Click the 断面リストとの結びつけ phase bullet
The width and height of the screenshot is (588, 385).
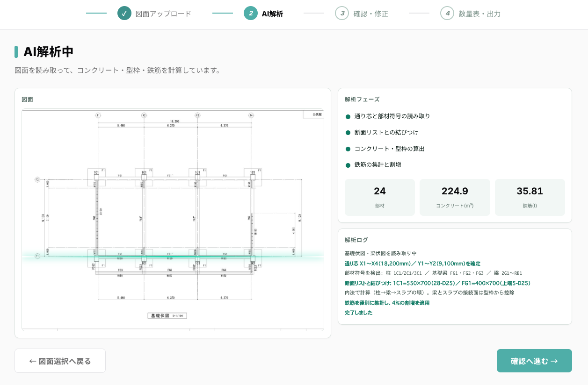pyautogui.click(x=348, y=133)
